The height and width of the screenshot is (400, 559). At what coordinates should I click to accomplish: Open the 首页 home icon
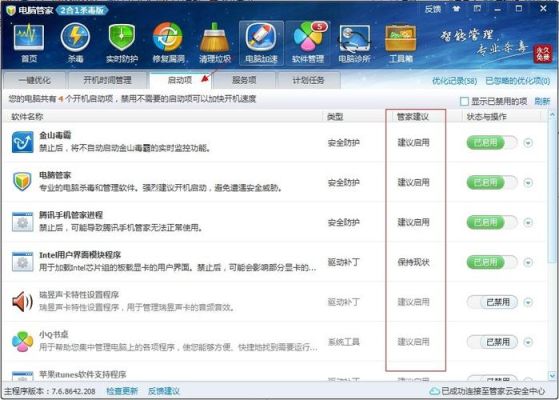pyautogui.click(x=29, y=43)
